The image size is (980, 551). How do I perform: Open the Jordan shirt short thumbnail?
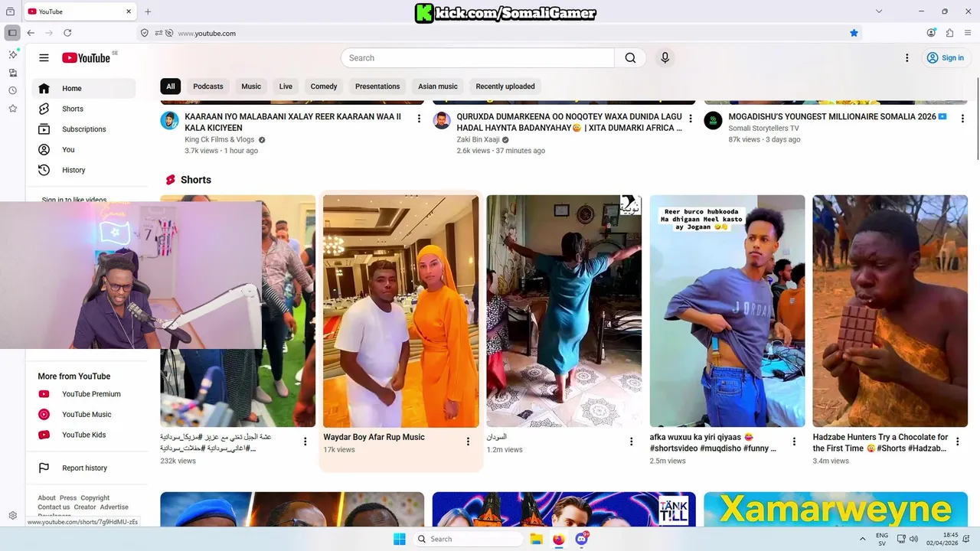pos(727,311)
